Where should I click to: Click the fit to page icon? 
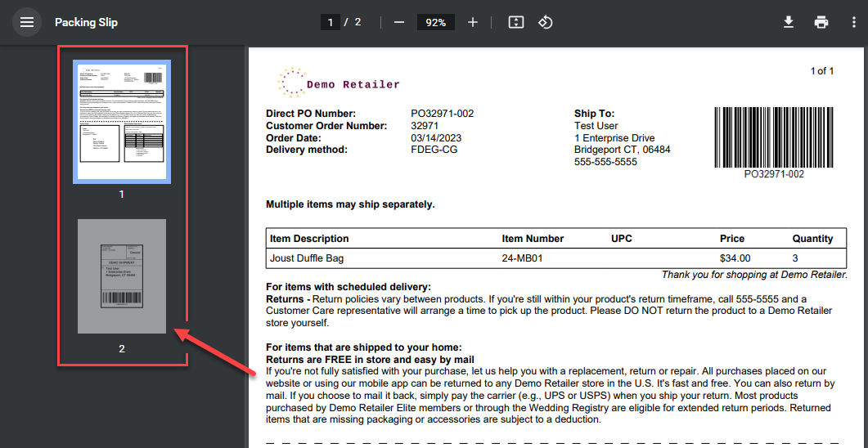tap(515, 22)
